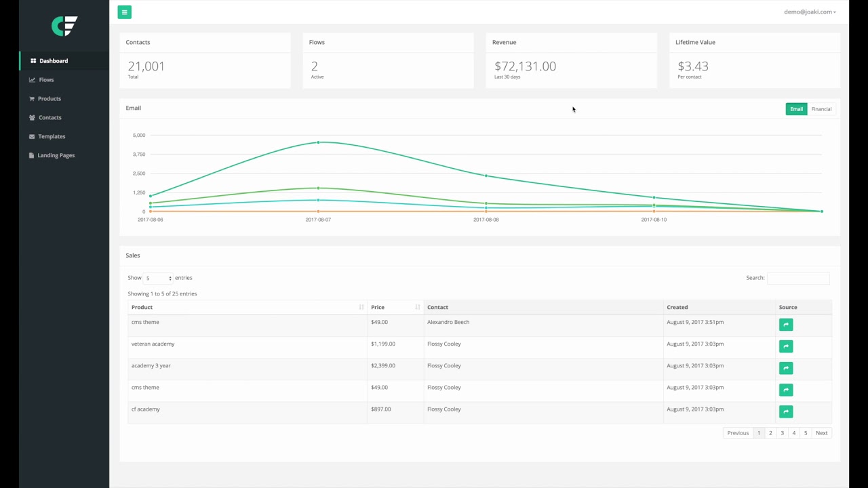The height and width of the screenshot is (488, 868).
Task: Click the $72,131.00 revenue figure
Action: pyautogui.click(x=525, y=66)
